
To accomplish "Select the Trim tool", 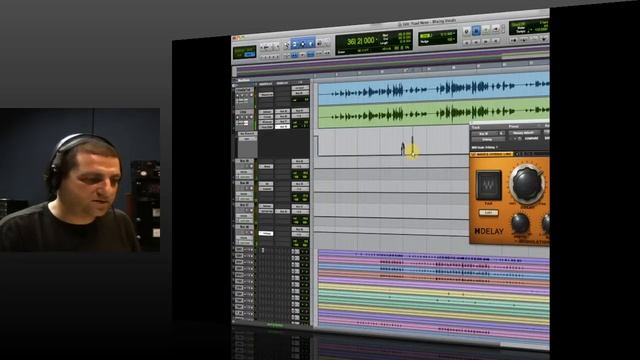I will (x=294, y=44).
